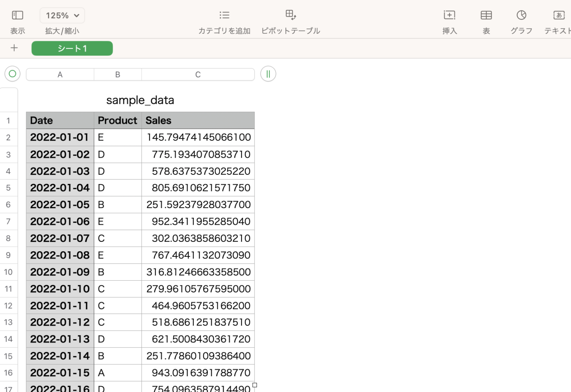Click the sample_data table title

click(140, 100)
